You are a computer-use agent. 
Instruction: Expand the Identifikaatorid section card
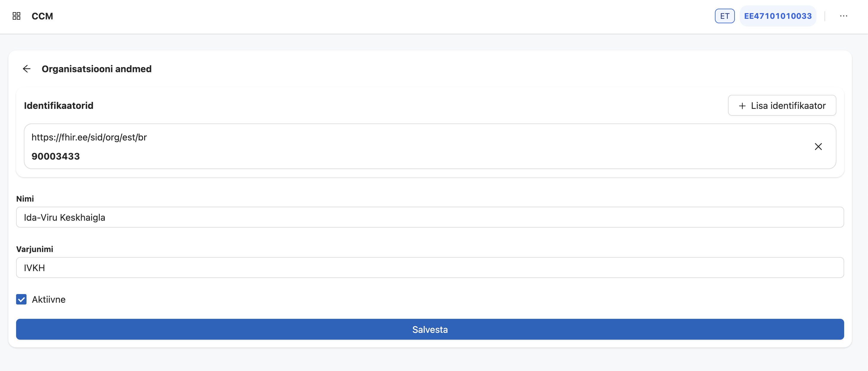pyautogui.click(x=59, y=105)
